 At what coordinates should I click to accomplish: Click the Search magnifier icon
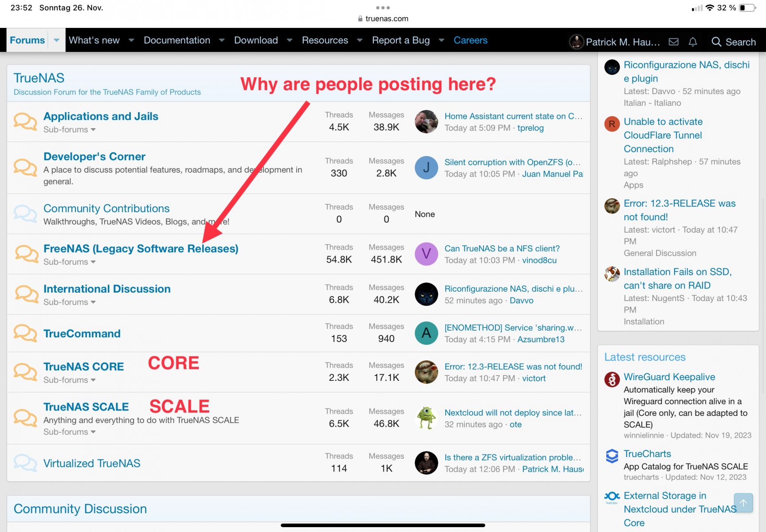[716, 42]
